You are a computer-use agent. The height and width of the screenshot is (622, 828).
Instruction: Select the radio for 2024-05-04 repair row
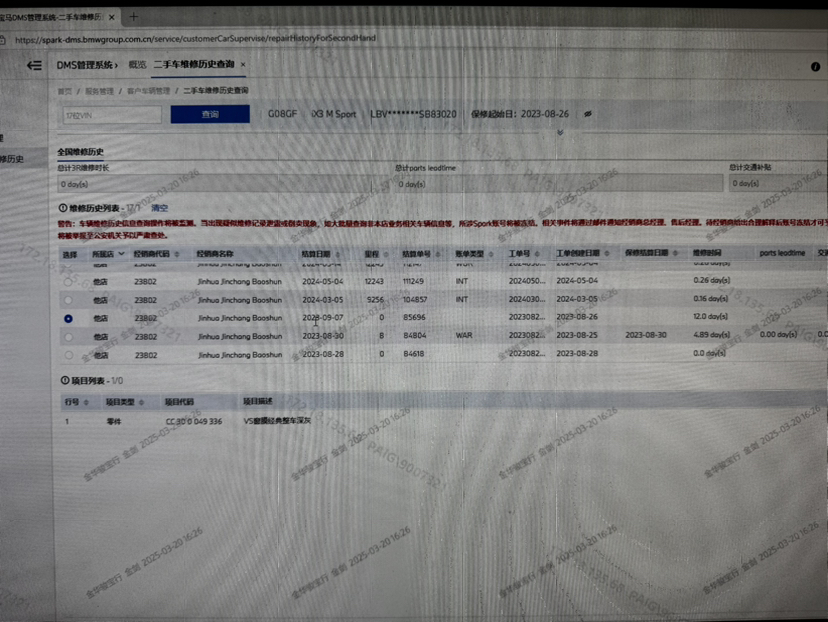(x=68, y=282)
